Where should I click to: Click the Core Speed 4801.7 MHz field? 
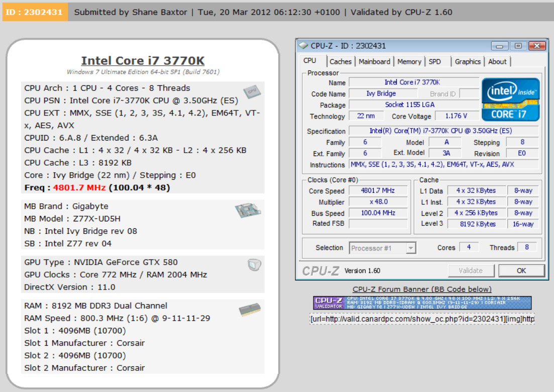coord(378,191)
